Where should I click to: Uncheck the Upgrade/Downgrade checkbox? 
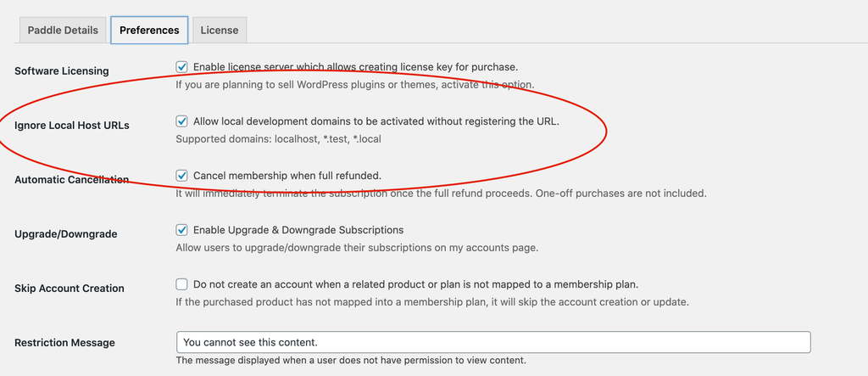[181, 230]
